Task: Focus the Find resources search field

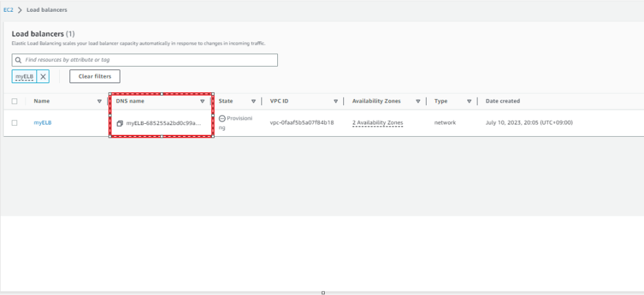Action: click(144, 60)
